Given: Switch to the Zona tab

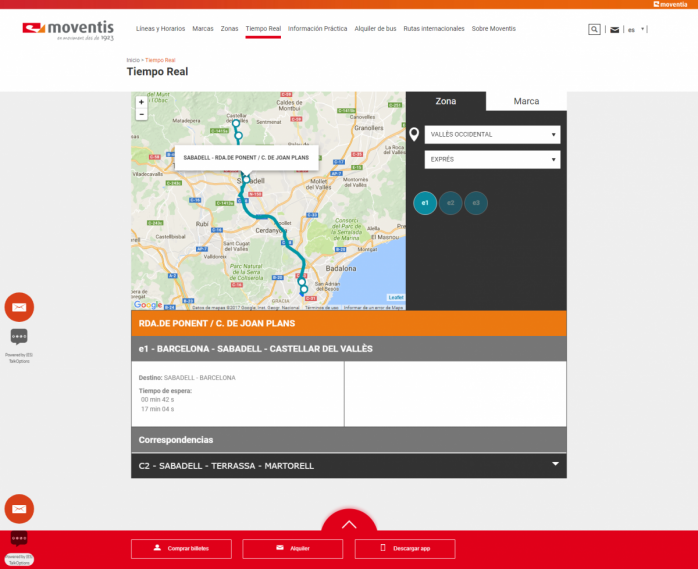Looking at the screenshot, I should [446, 101].
